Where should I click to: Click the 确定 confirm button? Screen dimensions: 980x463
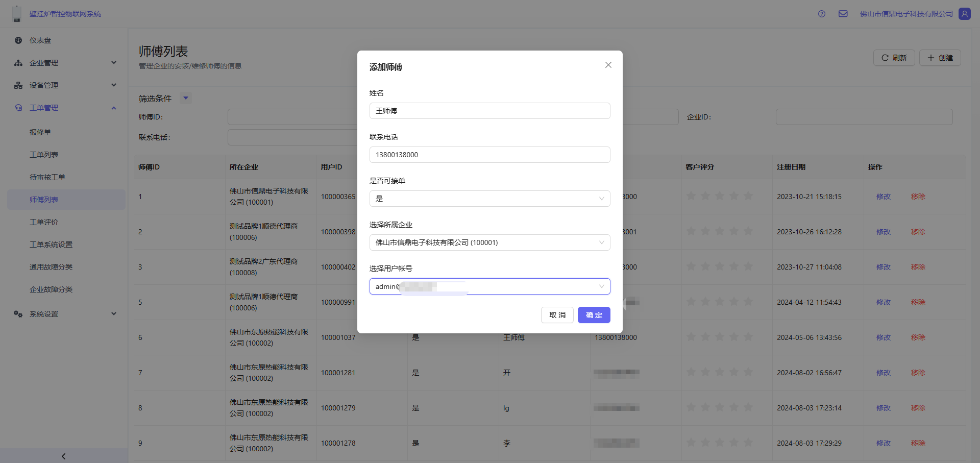tap(594, 315)
